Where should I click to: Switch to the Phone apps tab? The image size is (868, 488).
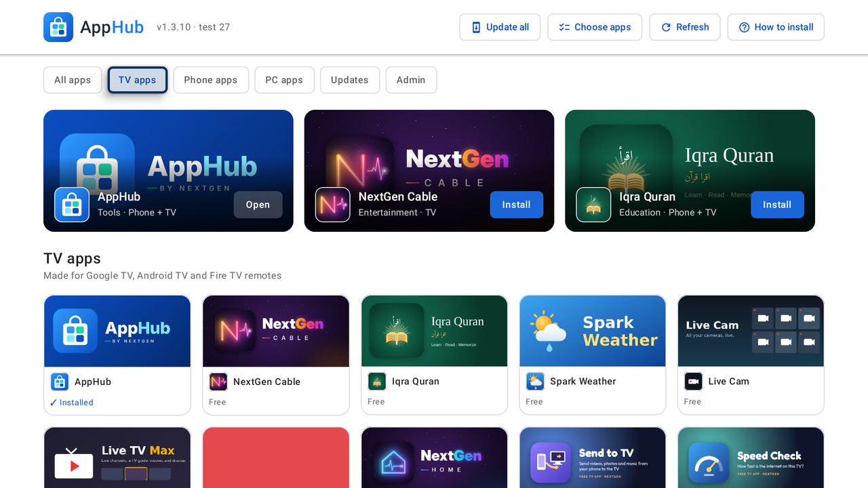[211, 80]
